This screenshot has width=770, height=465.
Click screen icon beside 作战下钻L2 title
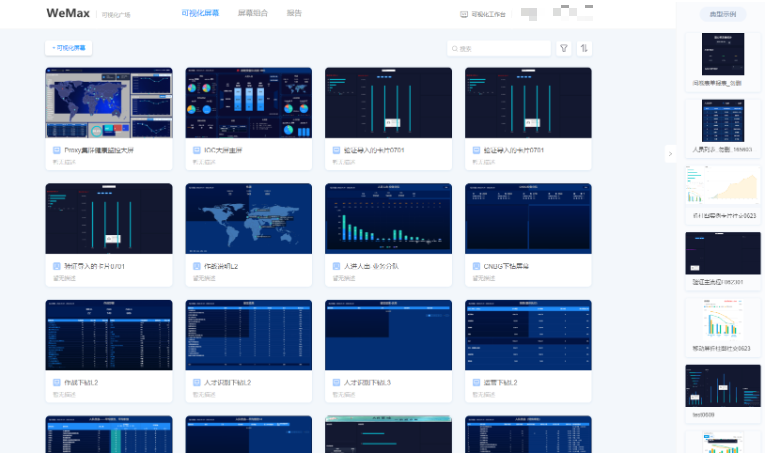click(x=57, y=383)
